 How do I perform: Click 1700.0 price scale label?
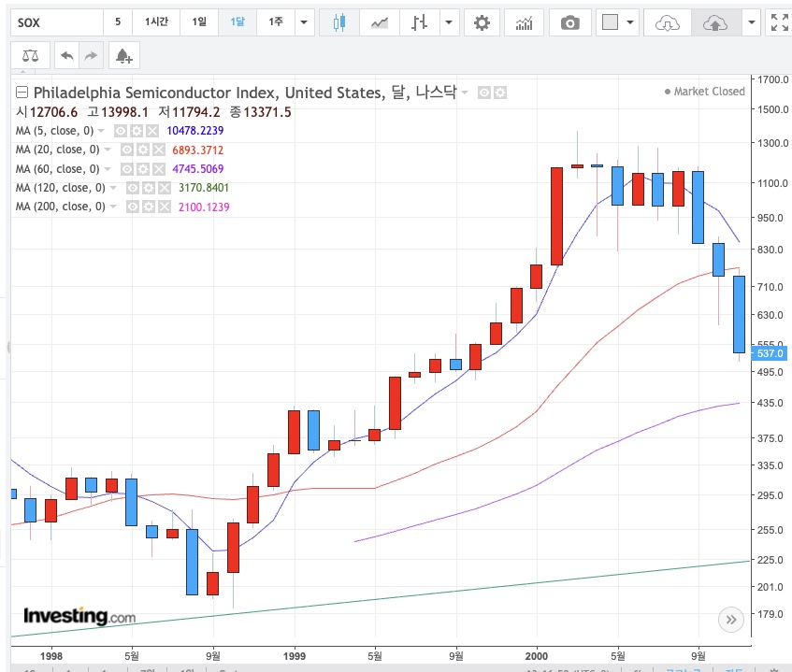(x=772, y=79)
